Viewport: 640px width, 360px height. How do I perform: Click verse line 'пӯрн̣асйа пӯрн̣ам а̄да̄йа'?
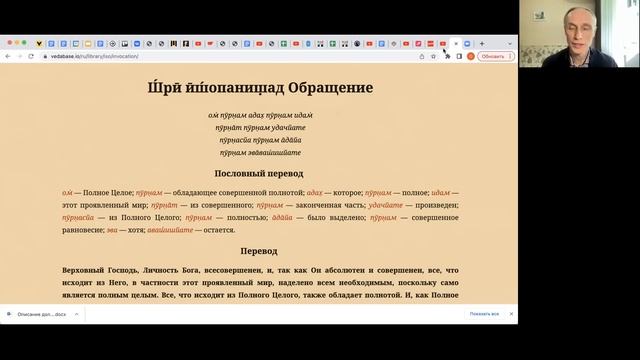[260, 140]
